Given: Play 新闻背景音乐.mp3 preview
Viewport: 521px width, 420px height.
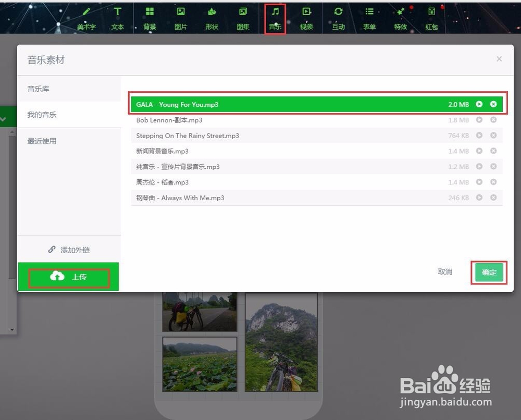Looking at the screenshot, I should 479,151.
